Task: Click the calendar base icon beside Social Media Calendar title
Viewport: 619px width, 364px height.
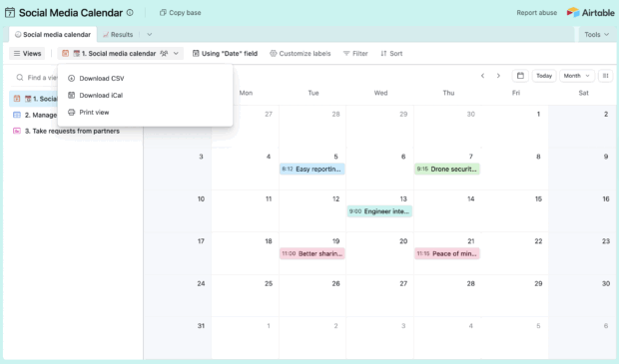Action: (x=10, y=13)
